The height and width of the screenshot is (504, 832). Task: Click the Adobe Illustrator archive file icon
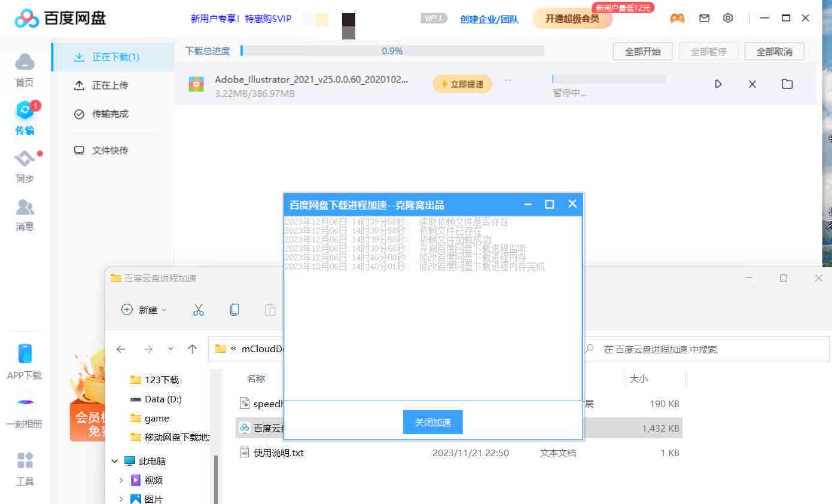pos(196,84)
